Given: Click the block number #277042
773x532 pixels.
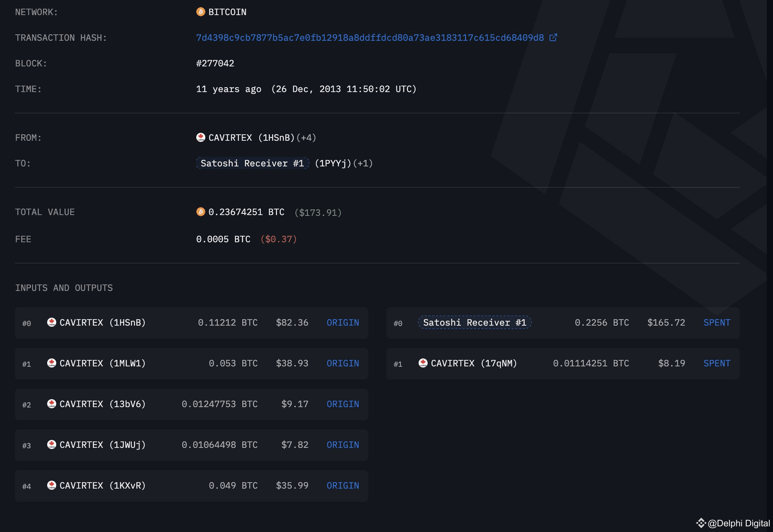Looking at the screenshot, I should pos(215,63).
